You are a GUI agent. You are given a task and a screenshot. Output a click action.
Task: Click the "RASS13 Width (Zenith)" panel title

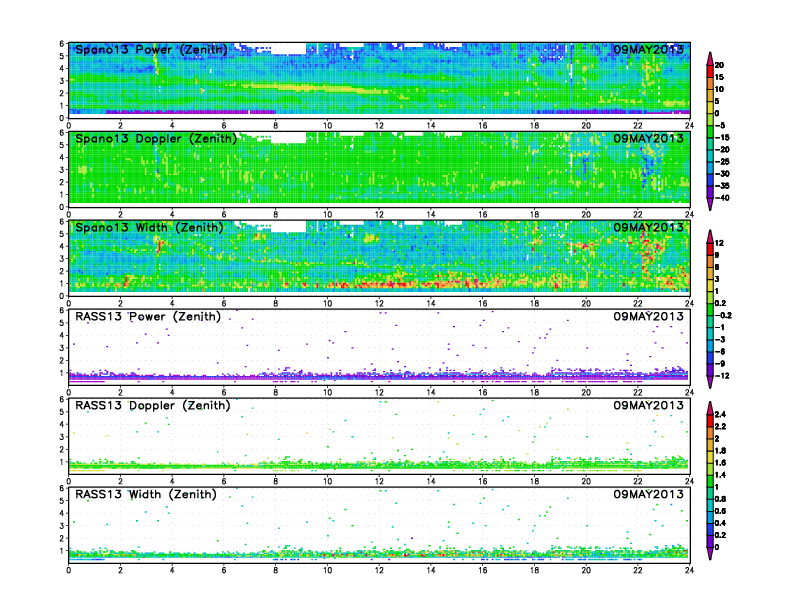coord(146,494)
